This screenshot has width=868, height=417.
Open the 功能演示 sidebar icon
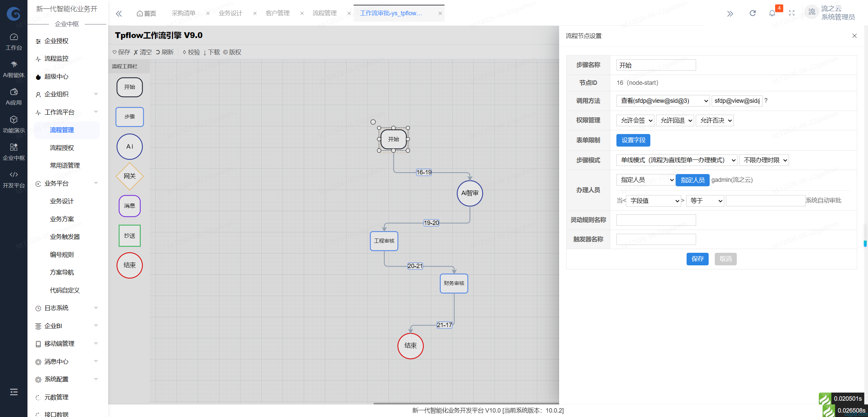click(x=14, y=125)
